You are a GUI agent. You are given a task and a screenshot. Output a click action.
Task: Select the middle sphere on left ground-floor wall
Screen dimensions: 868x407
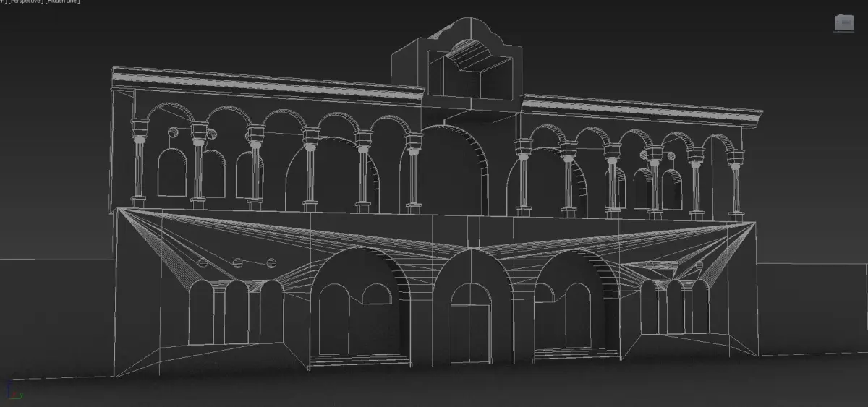tap(237, 262)
